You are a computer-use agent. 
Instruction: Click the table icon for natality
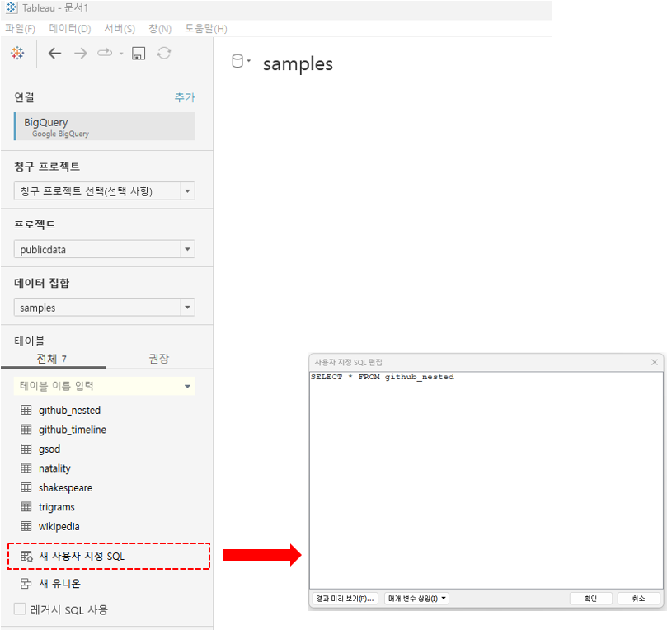click(26, 468)
